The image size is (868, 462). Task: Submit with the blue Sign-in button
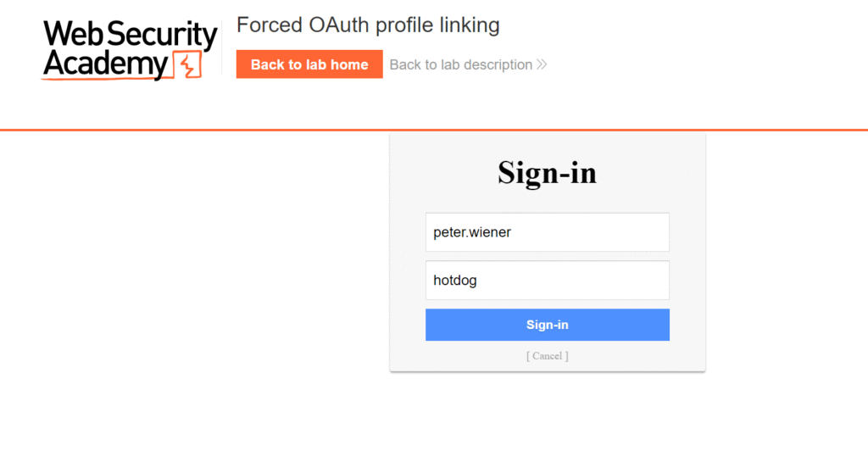point(547,325)
